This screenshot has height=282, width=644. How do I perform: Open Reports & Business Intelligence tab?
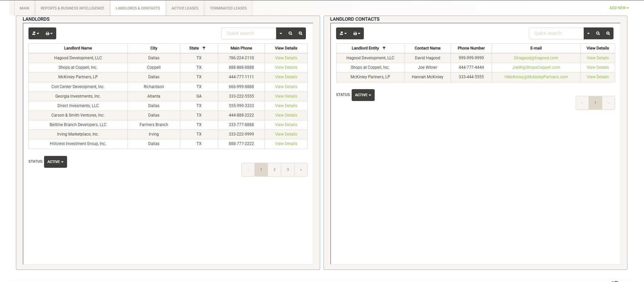(x=72, y=8)
